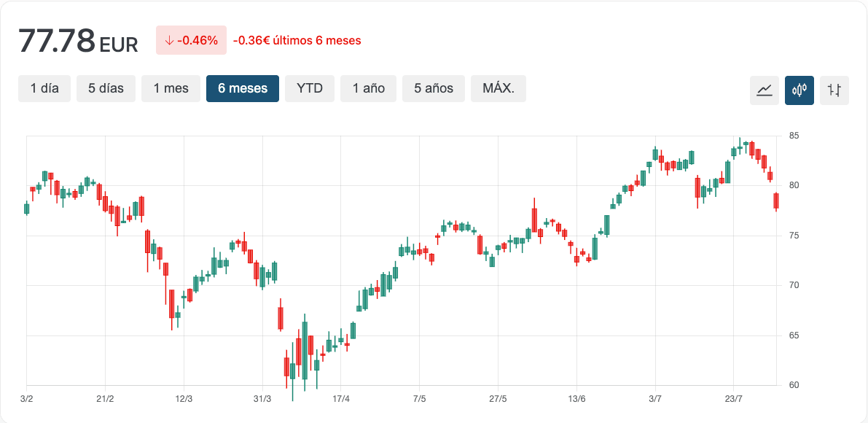
Task: Click the last red candle on the right
Action: tap(776, 201)
